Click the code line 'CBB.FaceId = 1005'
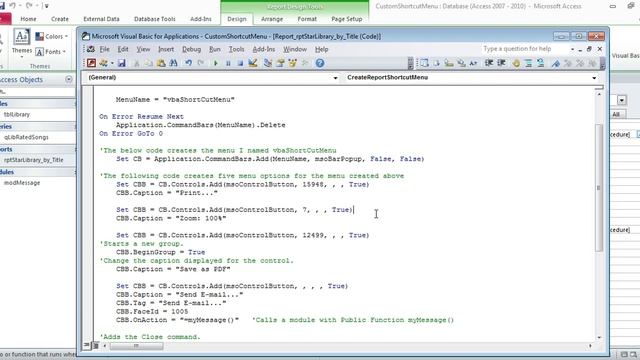Viewport: 640px width, 360px height. [x=152, y=311]
